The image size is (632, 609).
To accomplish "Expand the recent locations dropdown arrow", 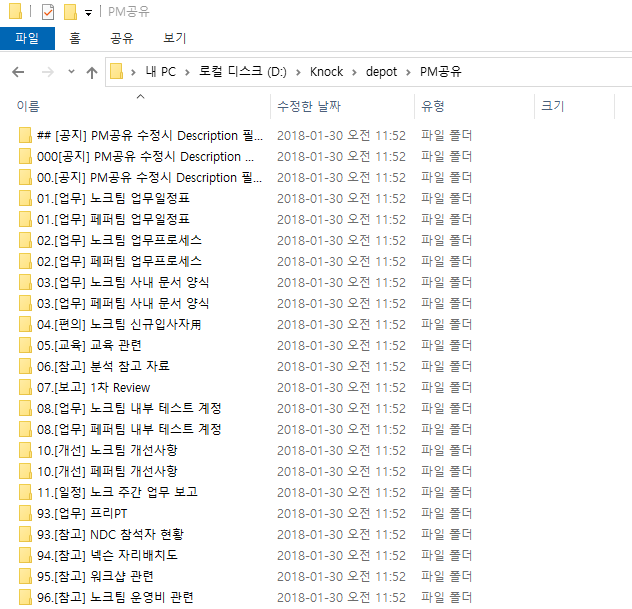I will (x=71, y=72).
